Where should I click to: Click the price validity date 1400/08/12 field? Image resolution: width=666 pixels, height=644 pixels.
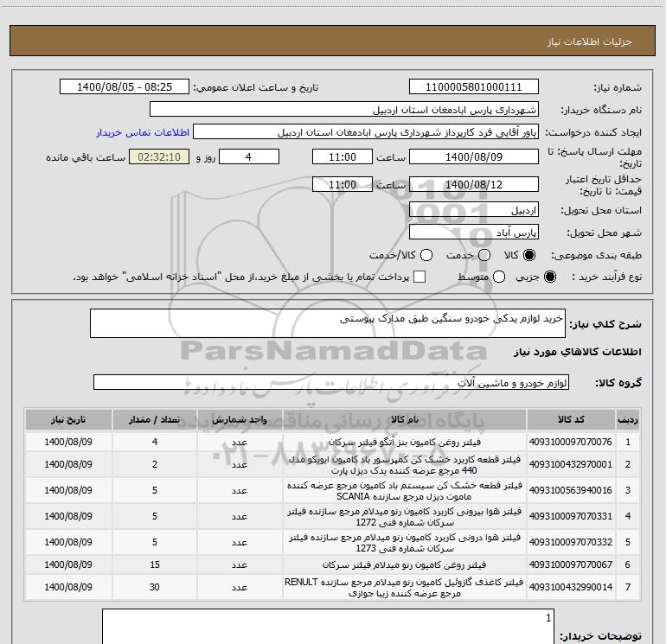(x=474, y=184)
